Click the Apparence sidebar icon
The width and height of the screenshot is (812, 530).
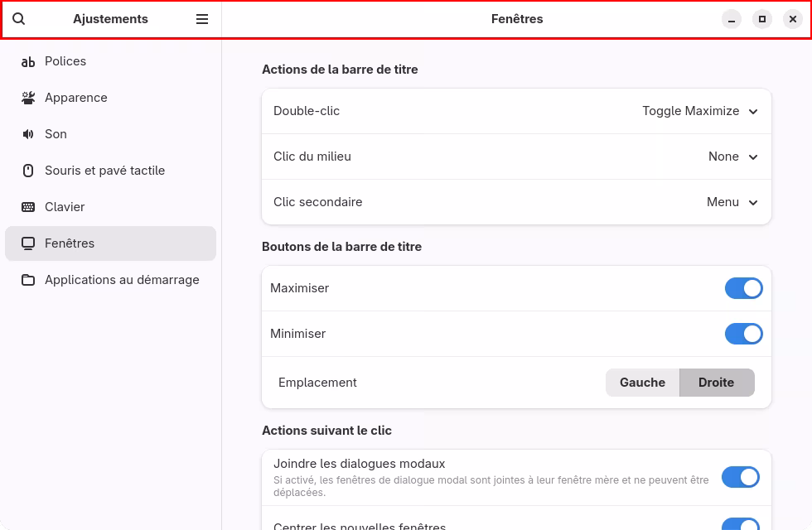(x=28, y=98)
